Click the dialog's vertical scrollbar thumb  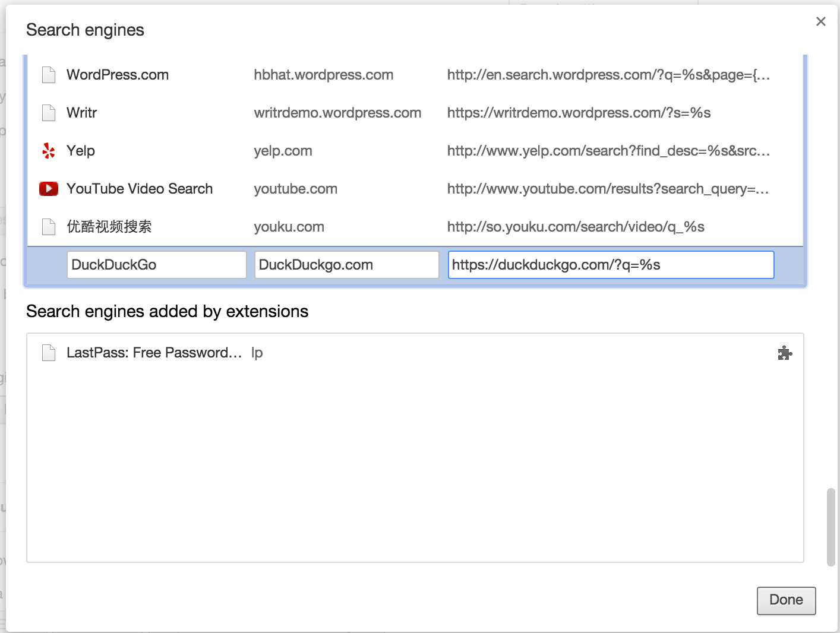click(830, 527)
